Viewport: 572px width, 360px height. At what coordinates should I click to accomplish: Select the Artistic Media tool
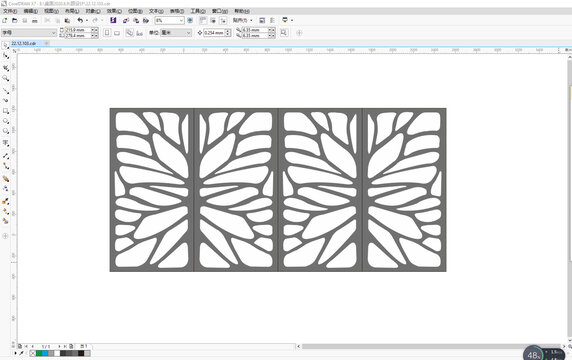tap(5, 100)
